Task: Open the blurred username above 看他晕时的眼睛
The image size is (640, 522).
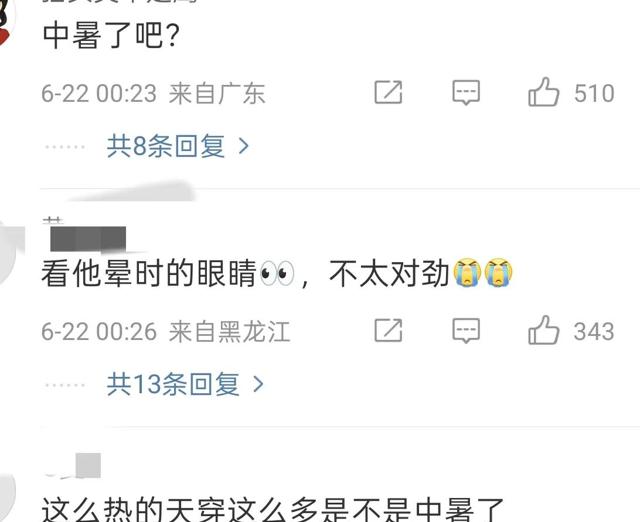Action: click(88, 238)
